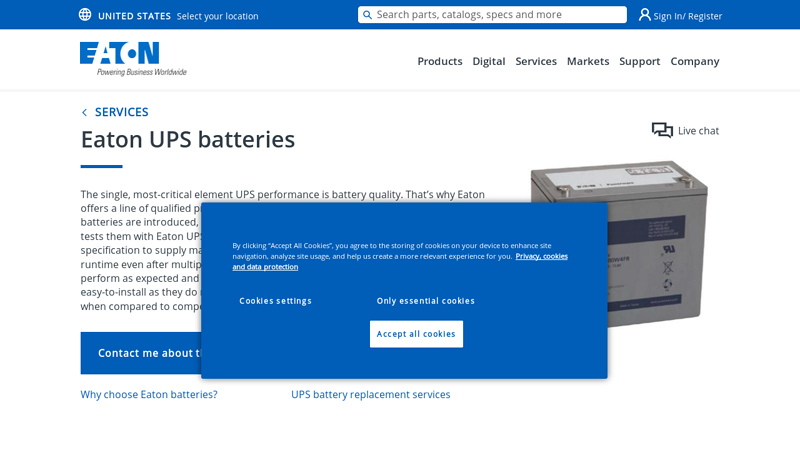Image resolution: width=800 pixels, height=450 pixels.
Task: Click the back chevron beside SERVICES
Action: tap(84, 112)
